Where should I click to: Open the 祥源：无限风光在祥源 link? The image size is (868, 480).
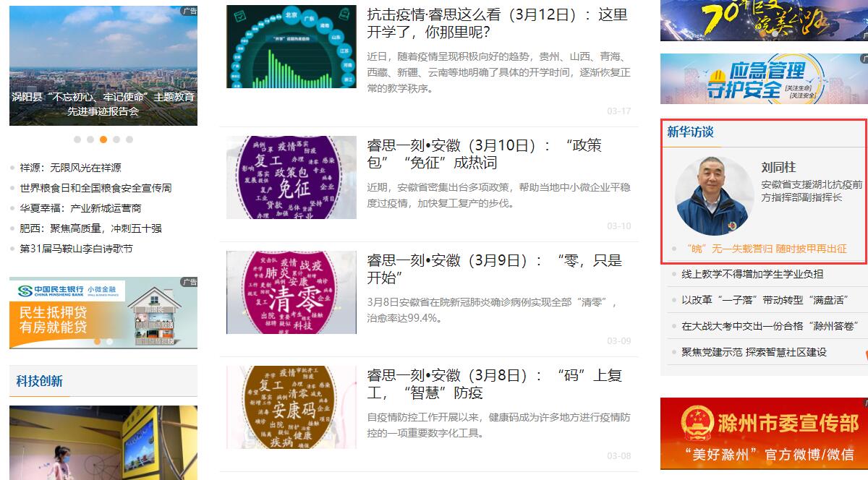tap(71, 168)
